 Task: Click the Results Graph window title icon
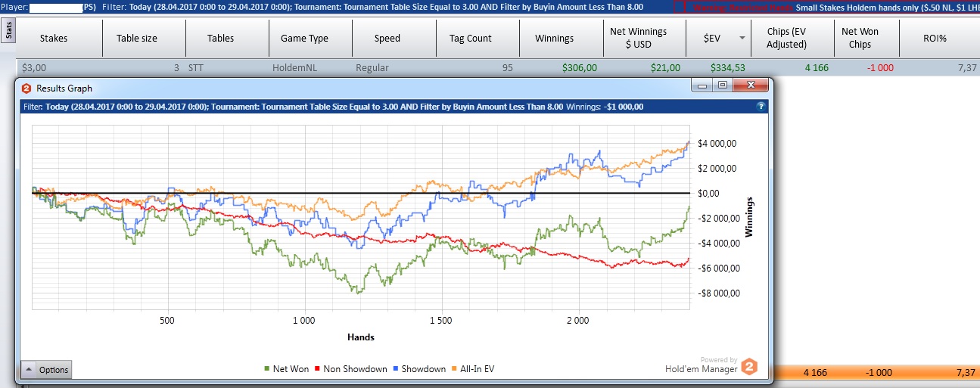click(26, 88)
